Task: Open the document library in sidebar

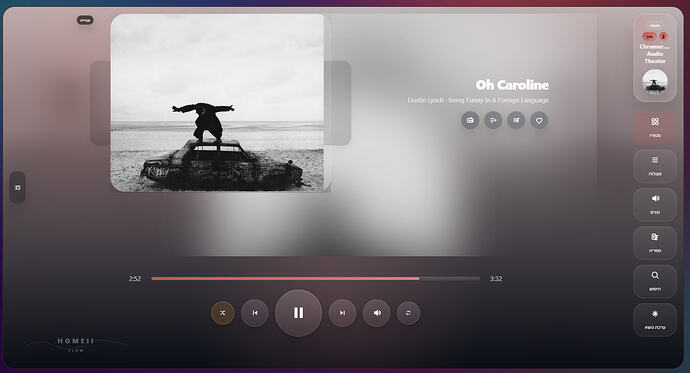Action: click(x=655, y=243)
